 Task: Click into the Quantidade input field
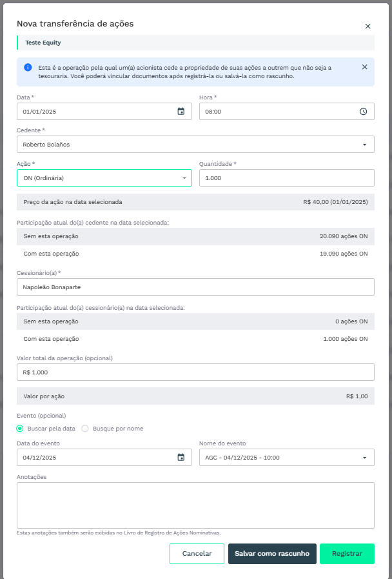point(286,178)
